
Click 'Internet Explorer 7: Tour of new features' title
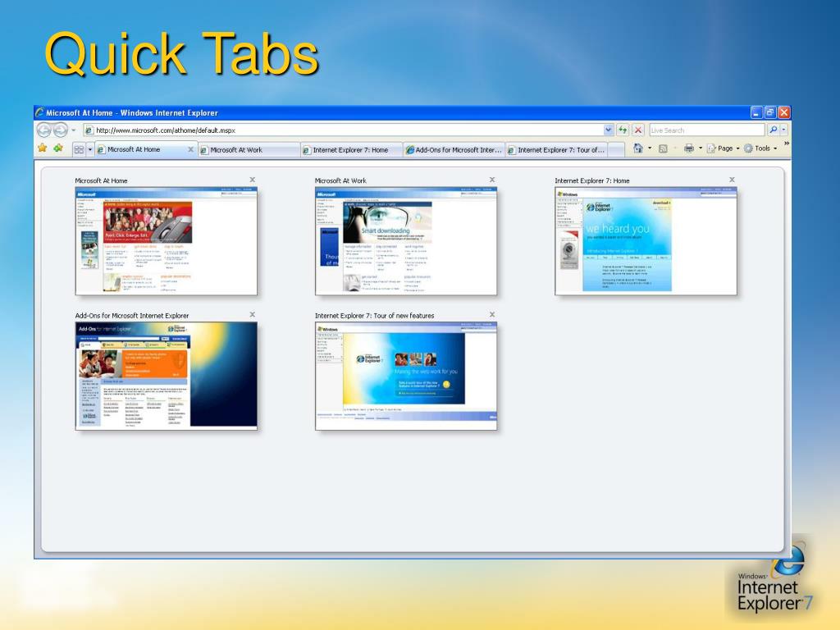coord(374,316)
